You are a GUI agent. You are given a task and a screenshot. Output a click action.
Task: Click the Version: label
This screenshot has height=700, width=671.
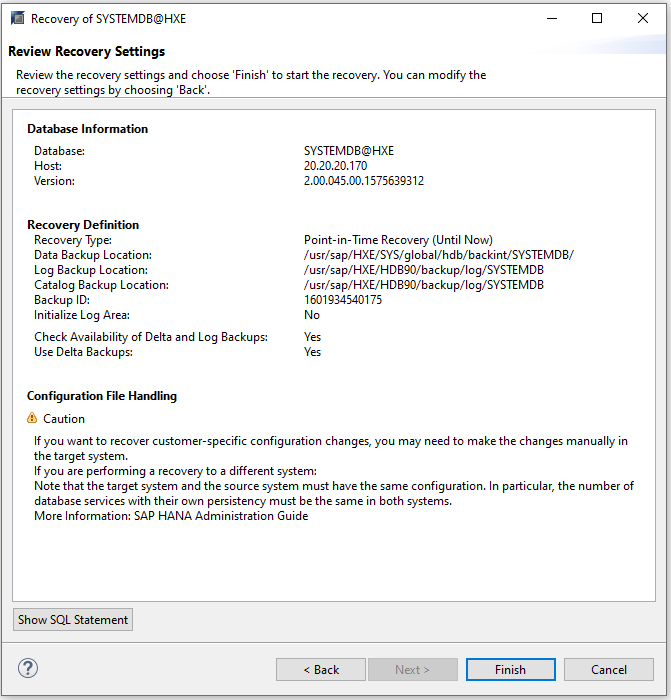point(54,181)
